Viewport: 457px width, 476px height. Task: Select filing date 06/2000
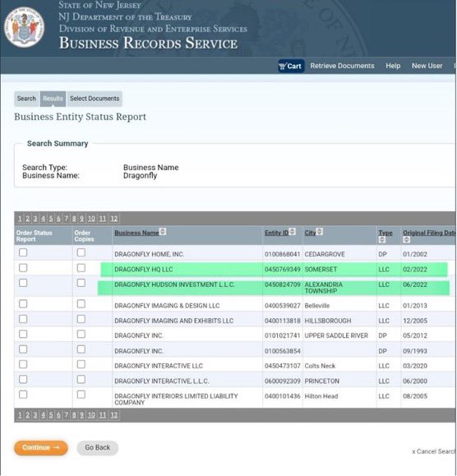(415, 381)
